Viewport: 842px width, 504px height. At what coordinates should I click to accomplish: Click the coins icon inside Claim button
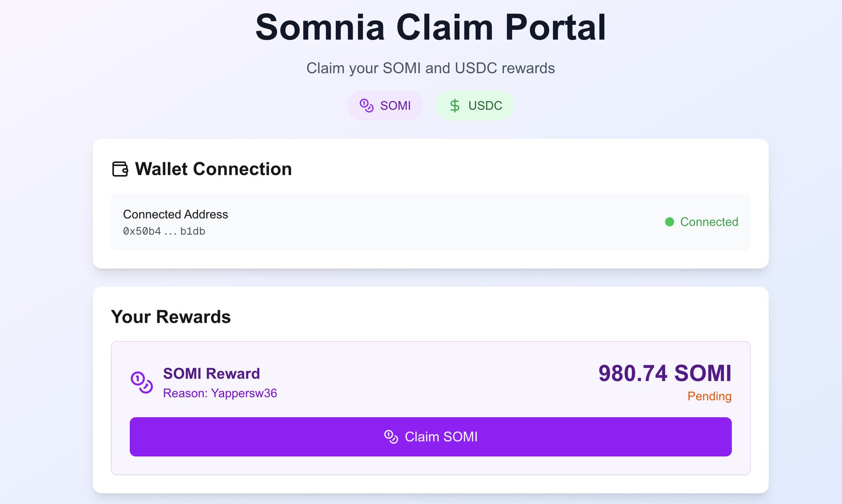[x=391, y=437]
